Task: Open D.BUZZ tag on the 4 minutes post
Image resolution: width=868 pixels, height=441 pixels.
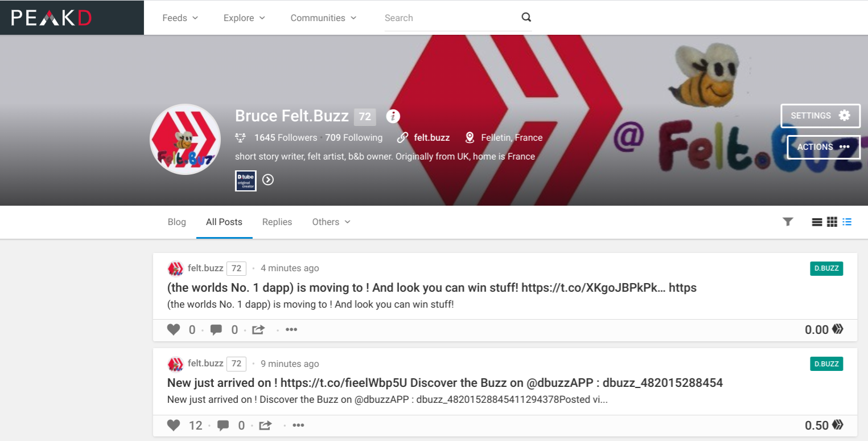Action: (x=826, y=268)
